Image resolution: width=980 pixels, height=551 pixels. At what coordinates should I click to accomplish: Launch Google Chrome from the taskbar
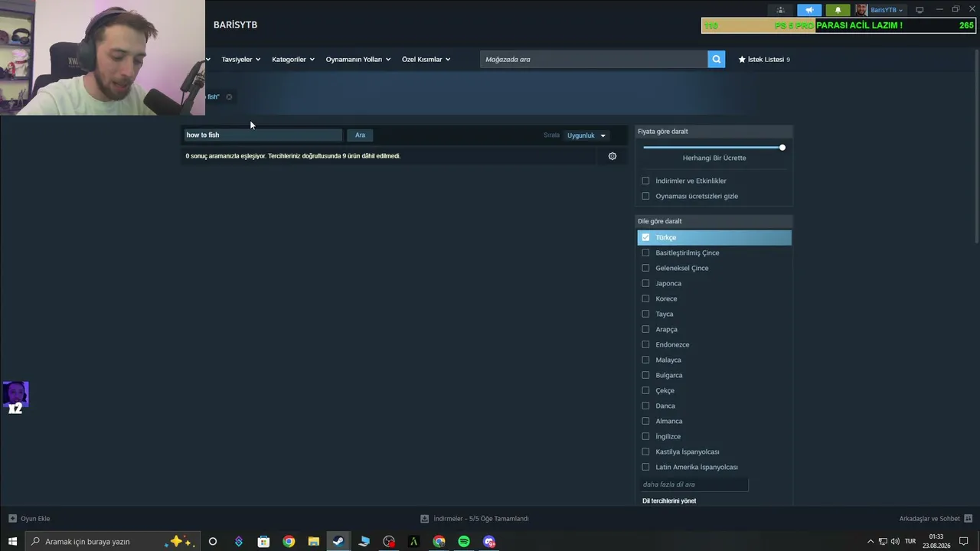coord(289,542)
